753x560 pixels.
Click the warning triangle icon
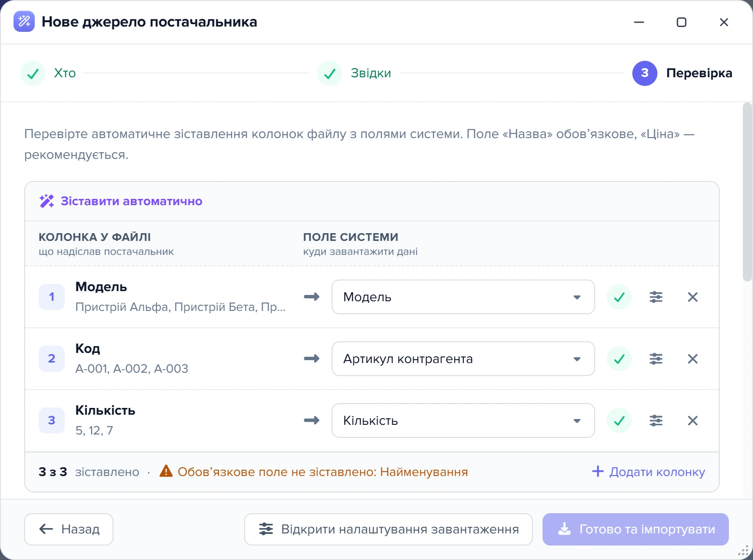[166, 471]
